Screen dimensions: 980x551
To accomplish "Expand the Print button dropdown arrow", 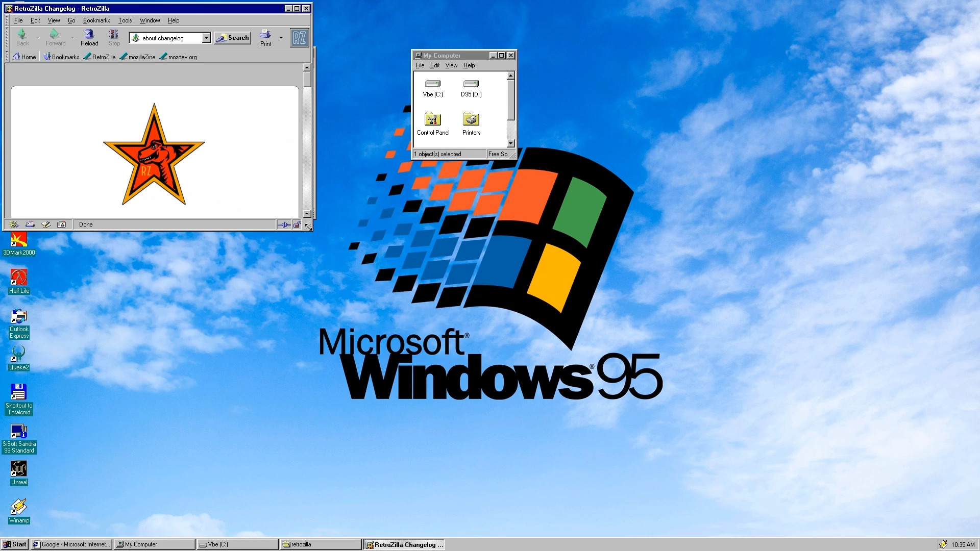I will click(x=281, y=38).
